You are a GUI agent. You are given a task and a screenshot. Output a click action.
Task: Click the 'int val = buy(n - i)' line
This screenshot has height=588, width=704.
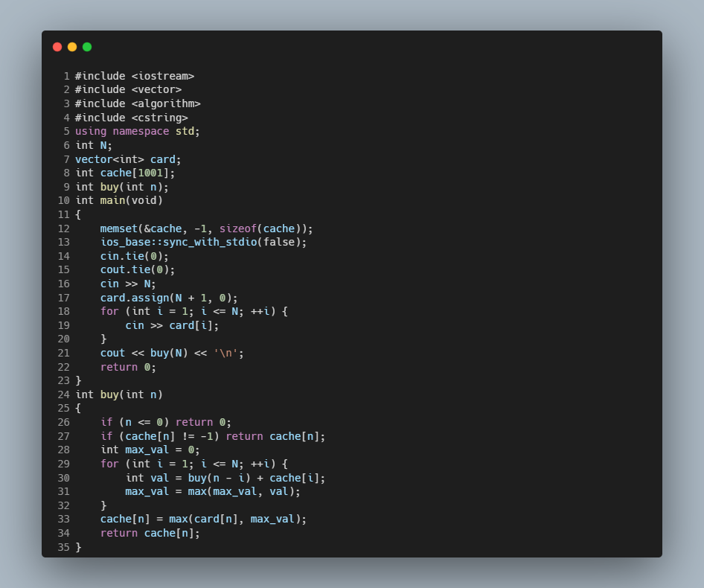point(225,478)
